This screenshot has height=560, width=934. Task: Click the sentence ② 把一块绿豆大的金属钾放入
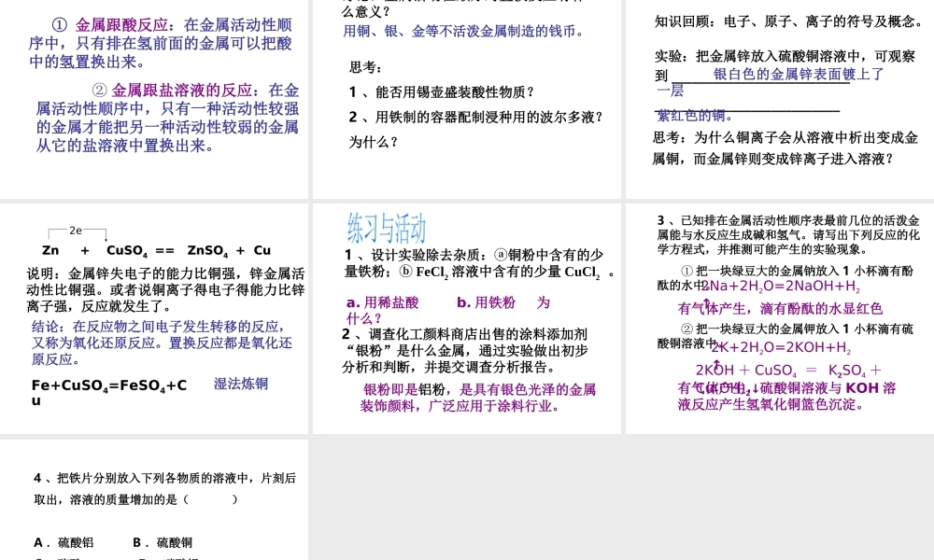point(785,336)
